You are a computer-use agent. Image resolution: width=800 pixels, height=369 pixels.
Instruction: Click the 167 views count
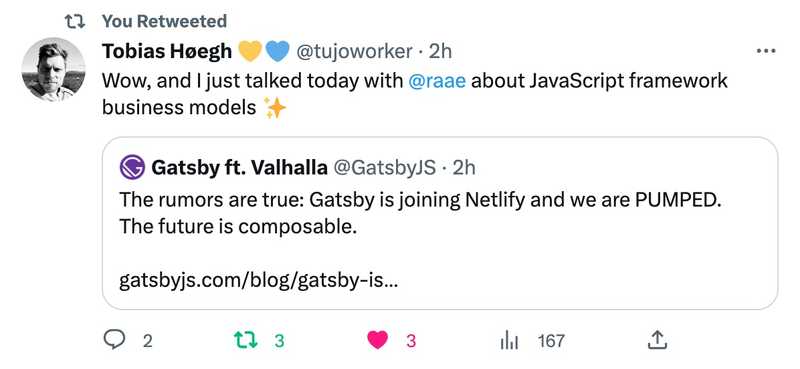551,340
